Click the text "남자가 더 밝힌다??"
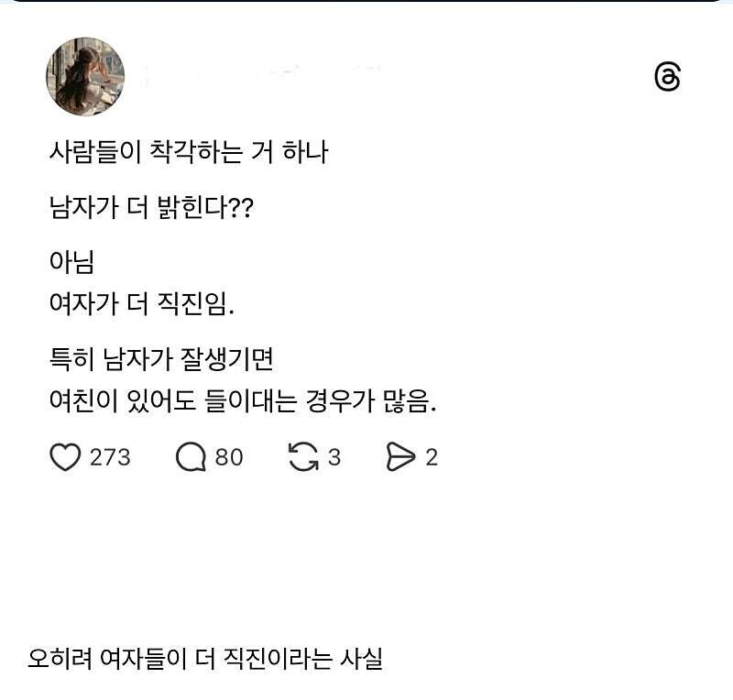 point(151,208)
